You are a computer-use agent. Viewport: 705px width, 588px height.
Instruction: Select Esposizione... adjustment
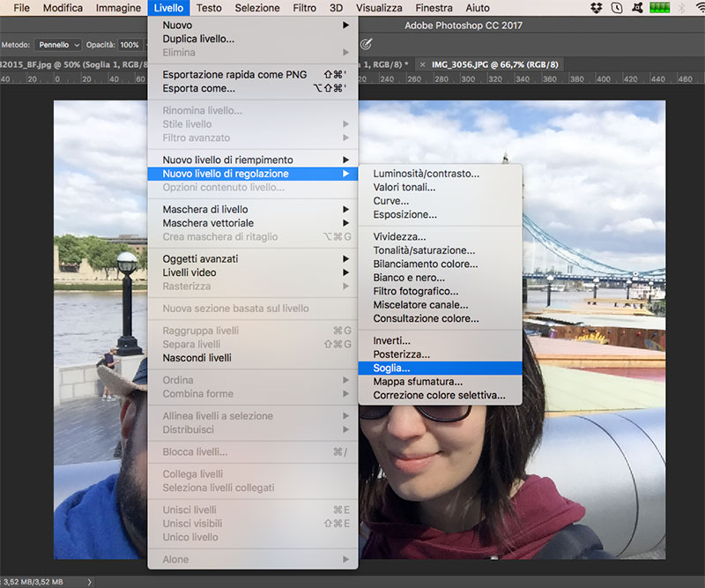click(440, 214)
